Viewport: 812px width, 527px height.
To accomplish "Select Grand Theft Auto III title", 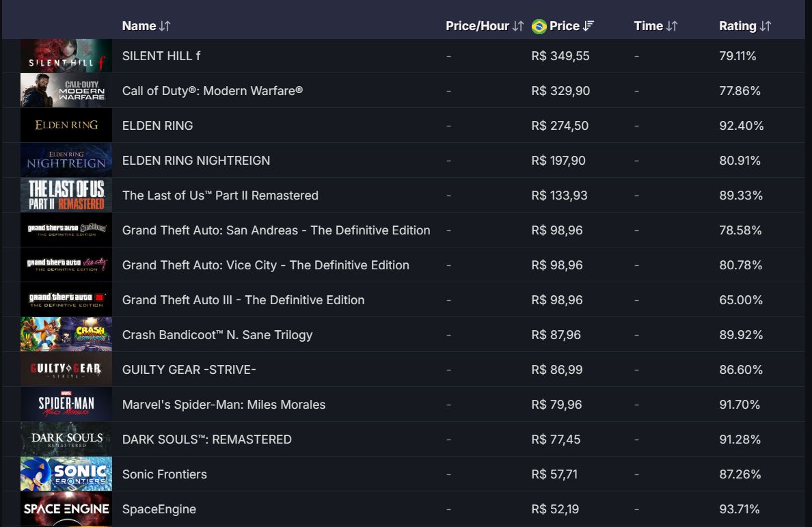I will pos(243,300).
